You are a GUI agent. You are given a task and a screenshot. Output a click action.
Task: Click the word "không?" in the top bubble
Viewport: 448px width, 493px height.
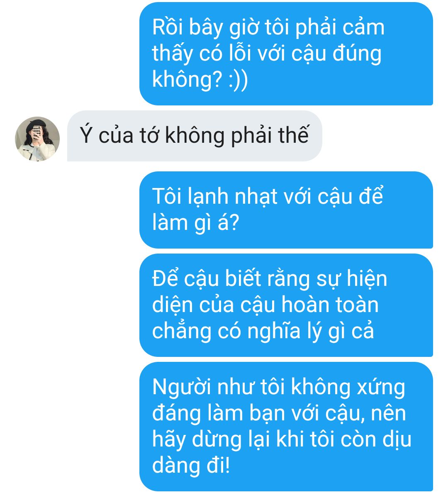tap(187, 80)
